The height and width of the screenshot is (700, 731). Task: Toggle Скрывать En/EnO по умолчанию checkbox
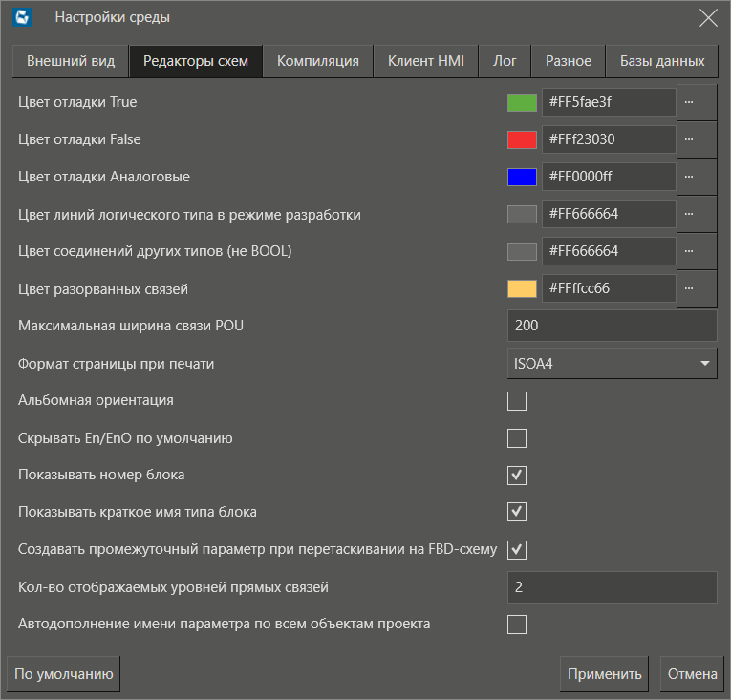(x=517, y=438)
